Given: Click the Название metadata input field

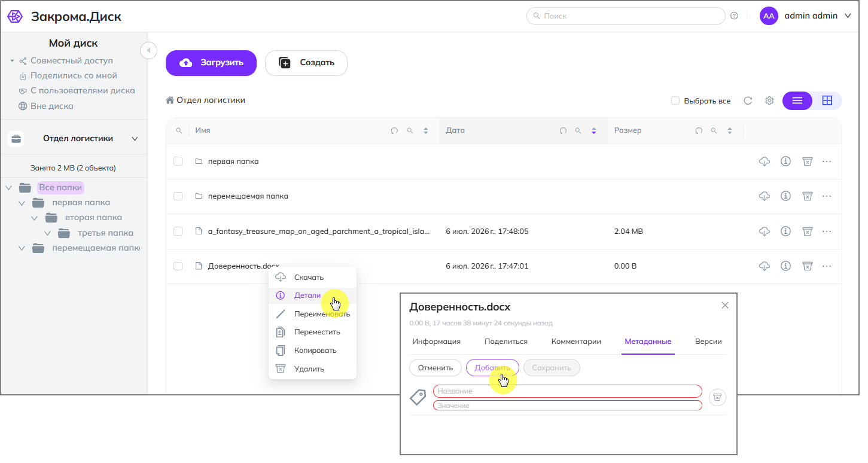Looking at the screenshot, I should (567, 391).
